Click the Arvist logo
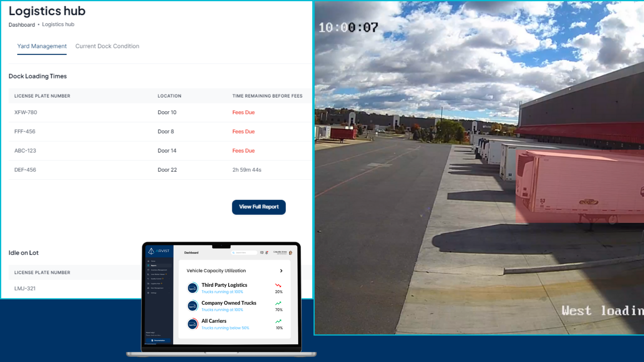This screenshot has height=362, width=644. [x=158, y=251]
